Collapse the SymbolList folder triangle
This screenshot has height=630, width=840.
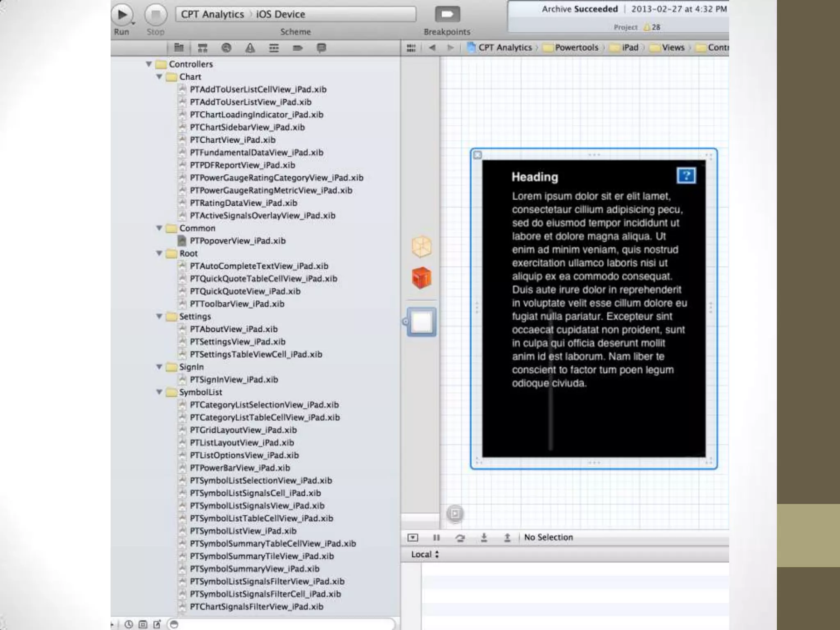point(159,392)
